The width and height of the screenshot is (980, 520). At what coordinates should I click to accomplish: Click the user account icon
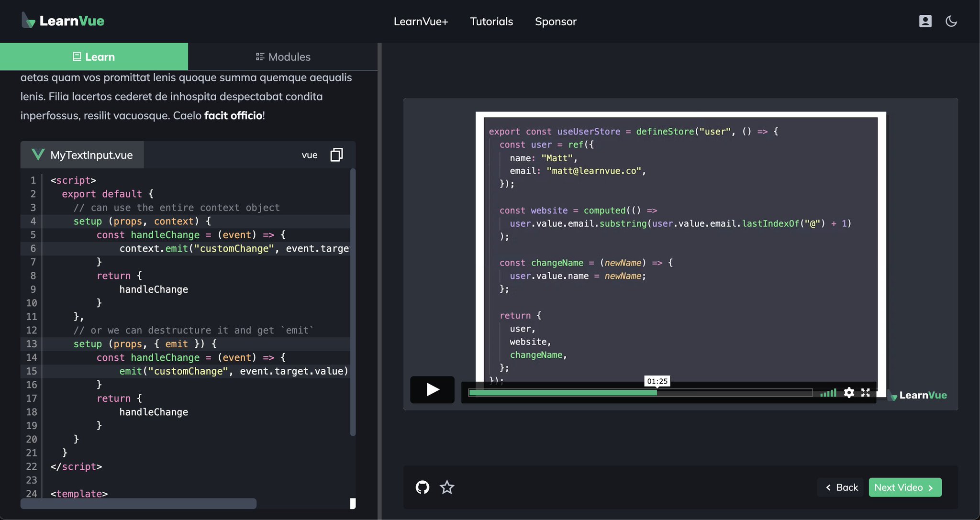(925, 21)
